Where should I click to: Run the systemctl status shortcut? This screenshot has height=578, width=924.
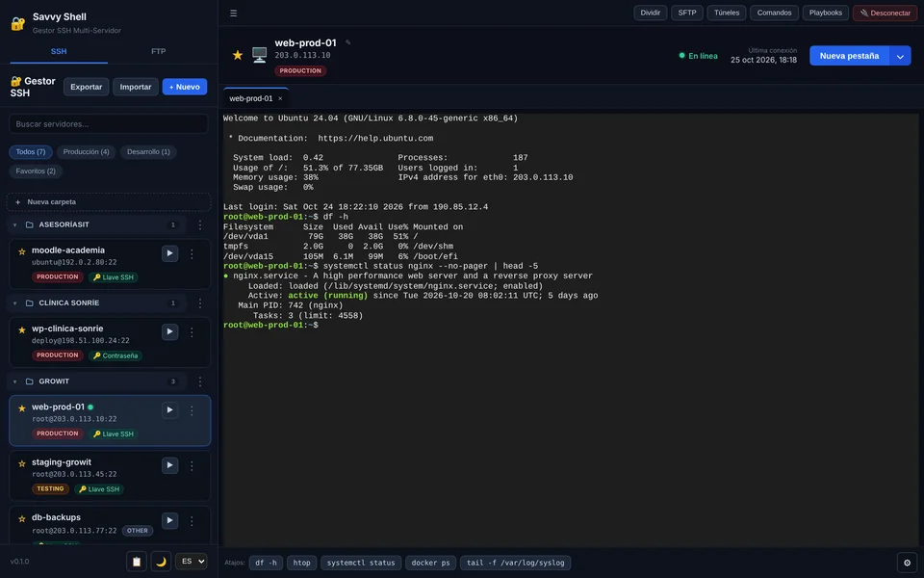click(361, 563)
